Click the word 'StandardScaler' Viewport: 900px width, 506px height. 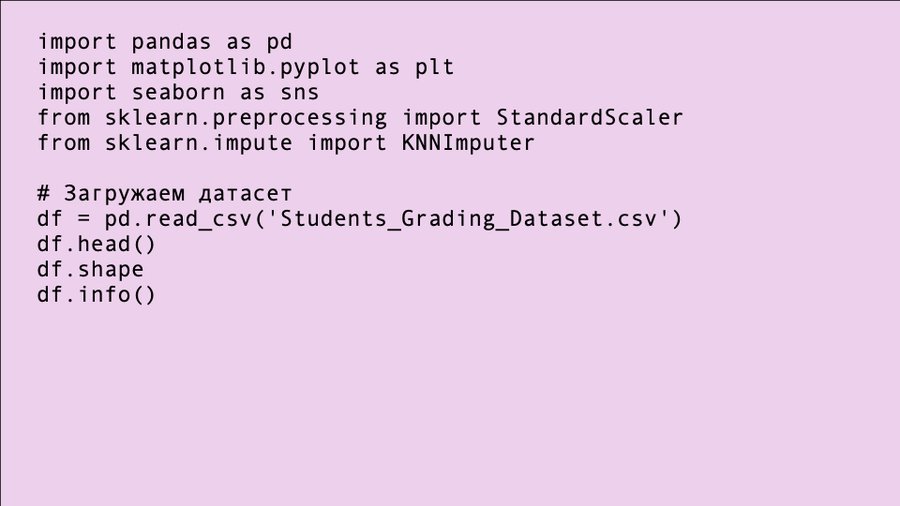click(x=590, y=118)
